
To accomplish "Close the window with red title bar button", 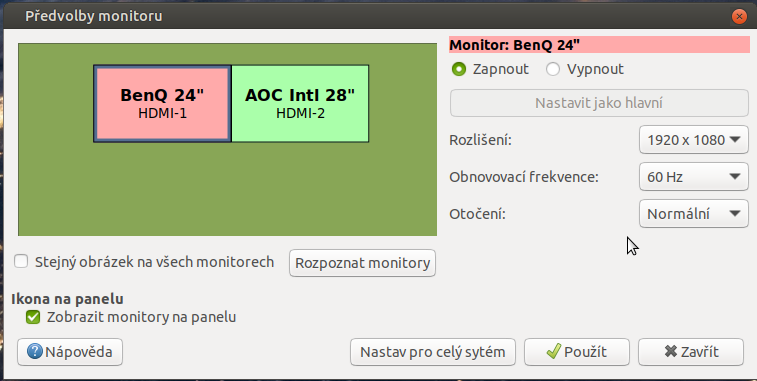I will (x=739, y=16).
